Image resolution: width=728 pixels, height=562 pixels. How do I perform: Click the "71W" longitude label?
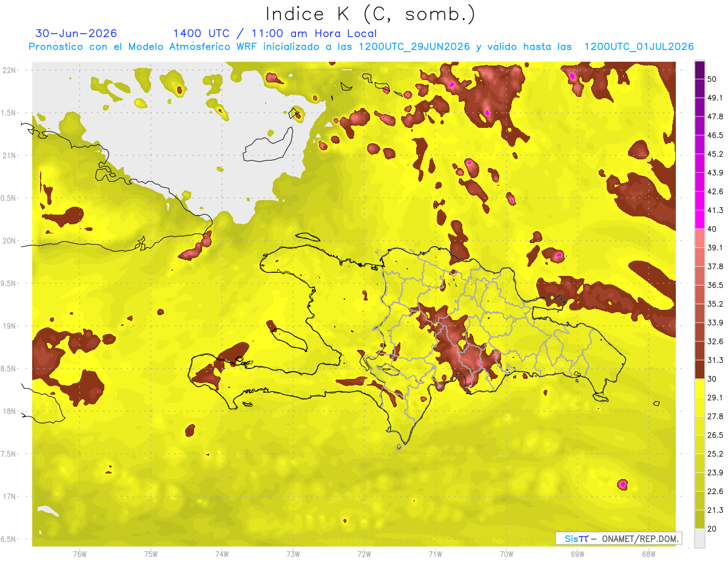pos(435,554)
